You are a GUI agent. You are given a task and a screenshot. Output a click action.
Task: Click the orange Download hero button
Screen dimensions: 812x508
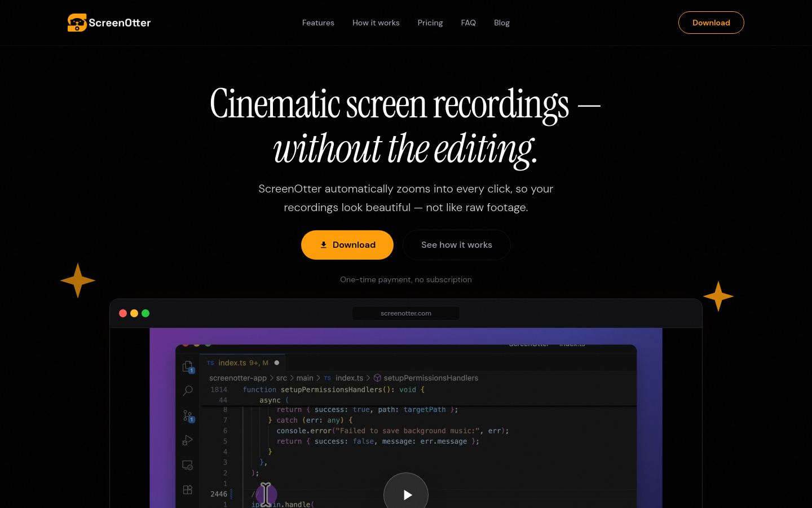tap(347, 245)
